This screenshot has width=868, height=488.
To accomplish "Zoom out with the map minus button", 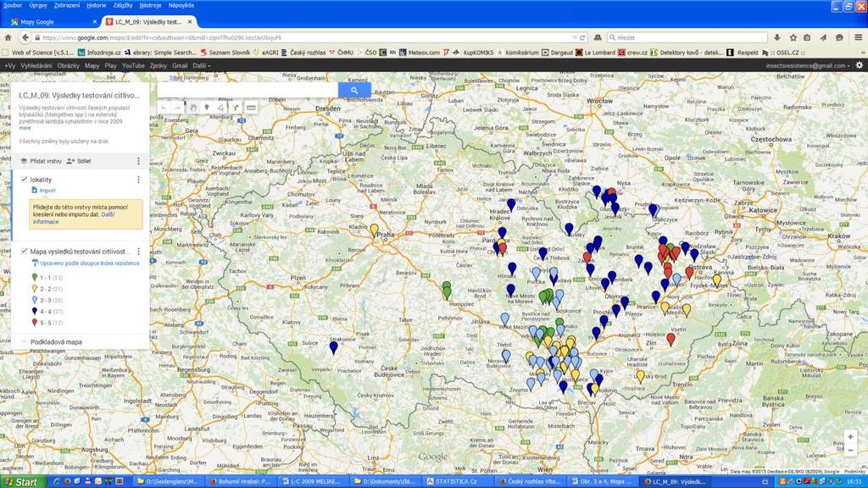I will pos(850,451).
